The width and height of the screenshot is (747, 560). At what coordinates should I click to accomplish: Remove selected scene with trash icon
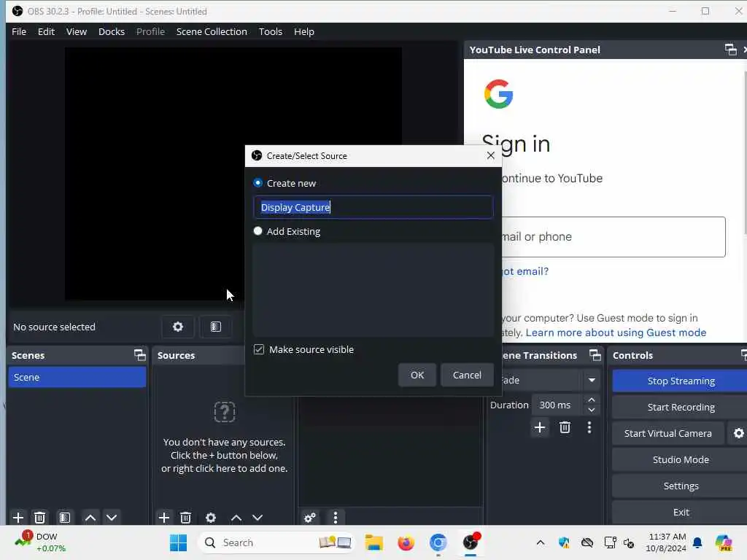coord(40,518)
